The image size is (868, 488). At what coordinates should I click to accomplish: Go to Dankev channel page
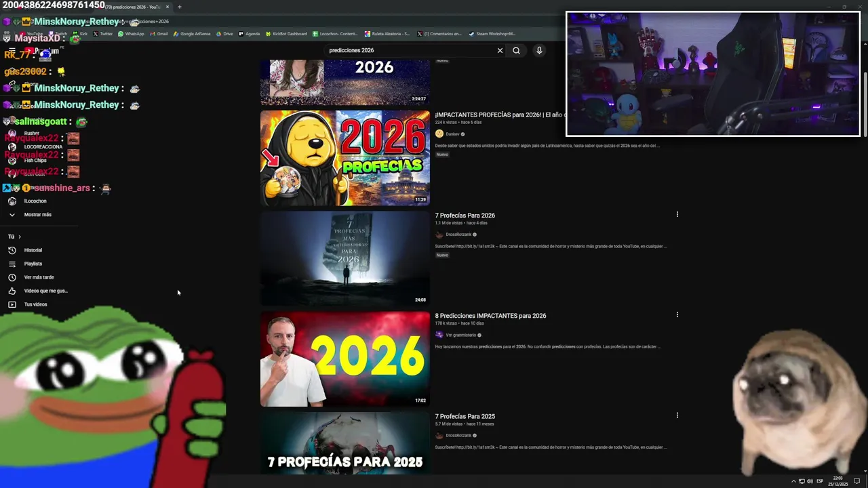click(x=452, y=134)
